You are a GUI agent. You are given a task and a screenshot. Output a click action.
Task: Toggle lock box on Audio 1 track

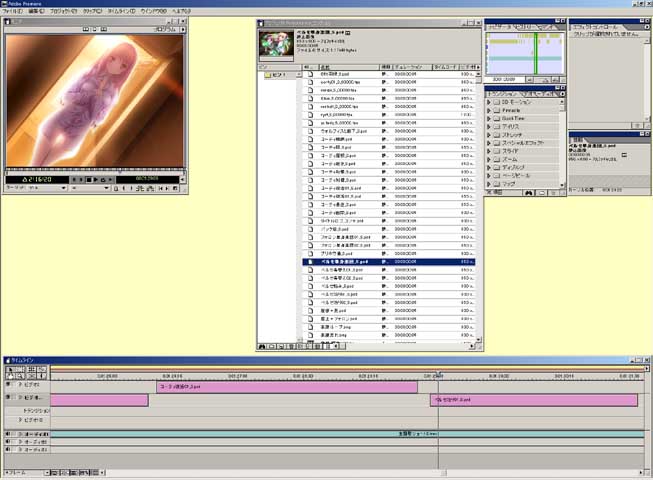[x=15, y=434]
